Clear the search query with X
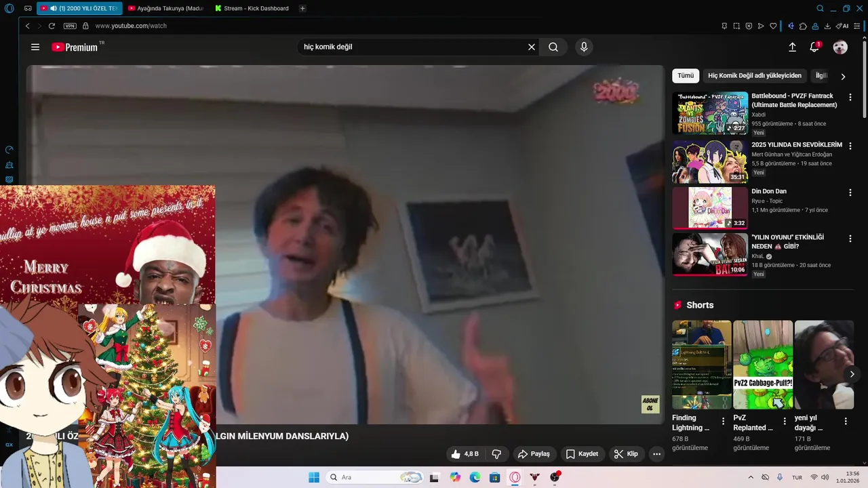The width and height of the screenshot is (868, 488). pyautogui.click(x=532, y=47)
